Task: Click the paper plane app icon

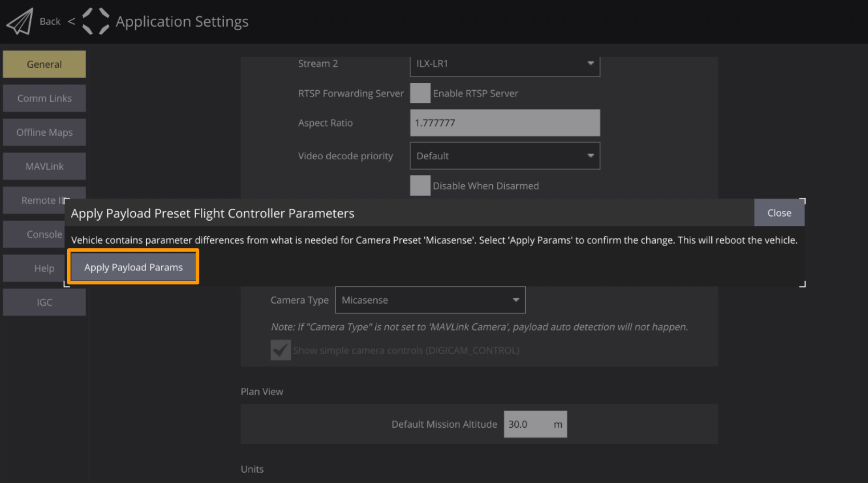Action: click(x=20, y=21)
